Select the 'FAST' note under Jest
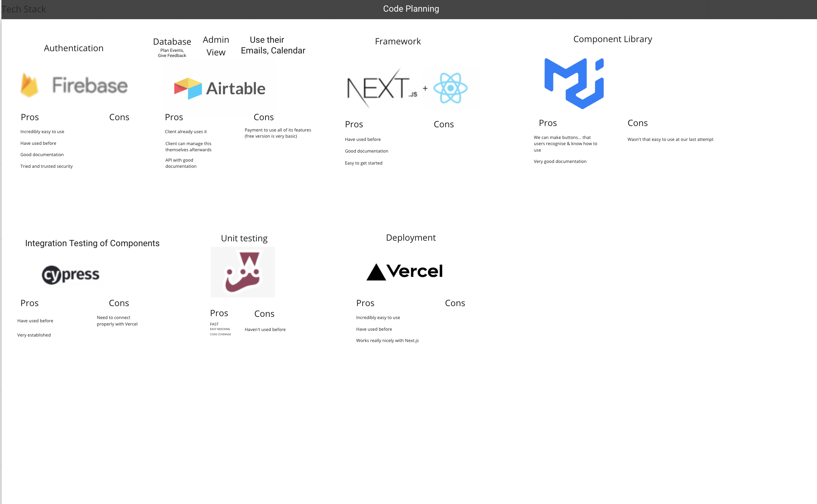The image size is (817, 504). click(214, 324)
